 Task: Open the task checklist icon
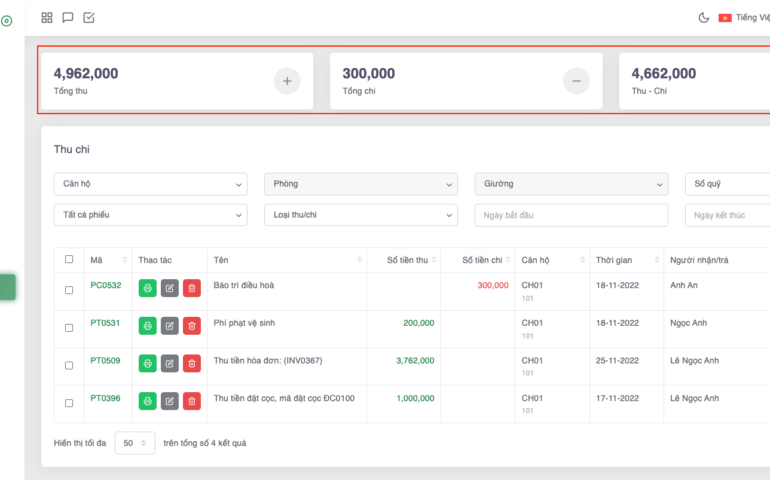coord(89,17)
